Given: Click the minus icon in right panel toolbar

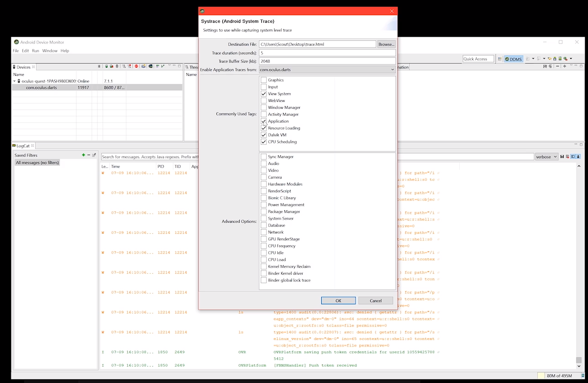Looking at the screenshot, I should click(x=557, y=66).
